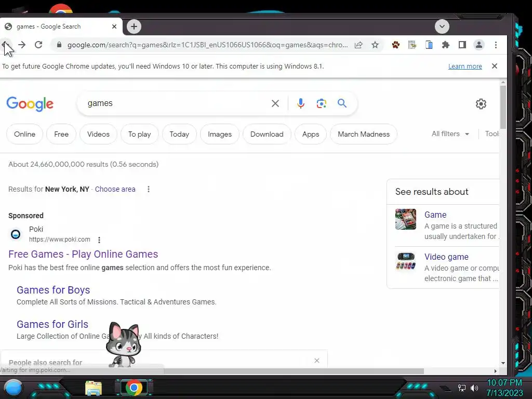Open Poki ad options three-dot menu

tap(99, 240)
